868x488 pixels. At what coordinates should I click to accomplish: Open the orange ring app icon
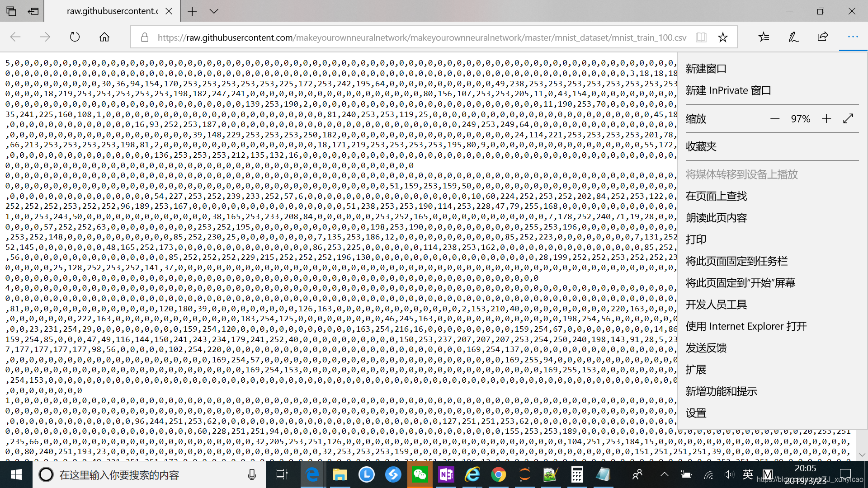click(525, 474)
